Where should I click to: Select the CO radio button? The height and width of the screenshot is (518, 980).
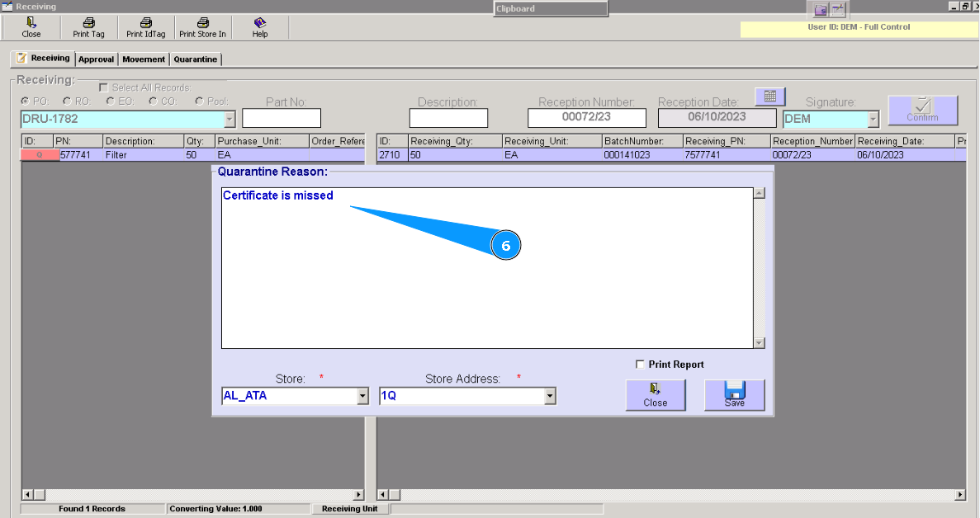(x=153, y=101)
